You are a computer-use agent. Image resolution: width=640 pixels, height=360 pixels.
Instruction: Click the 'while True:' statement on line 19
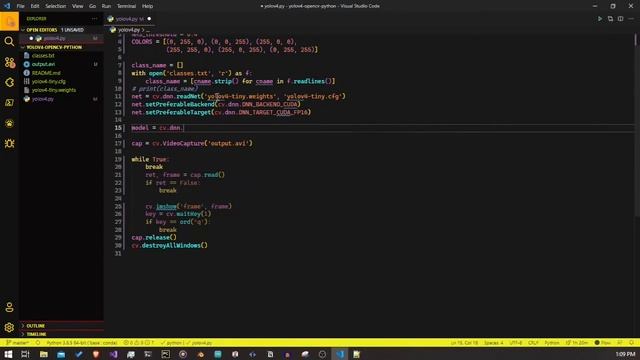pyautogui.click(x=150, y=159)
